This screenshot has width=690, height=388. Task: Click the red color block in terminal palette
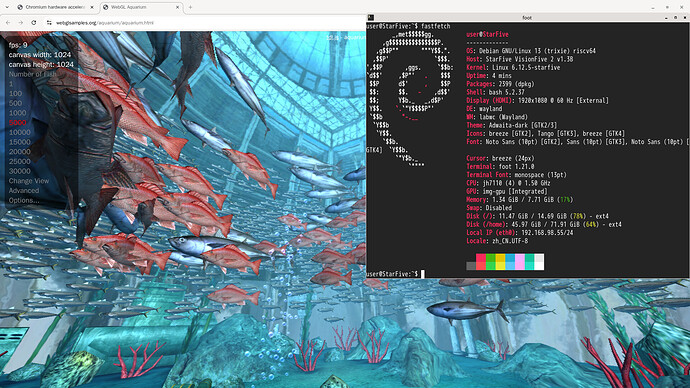coord(481,262)
